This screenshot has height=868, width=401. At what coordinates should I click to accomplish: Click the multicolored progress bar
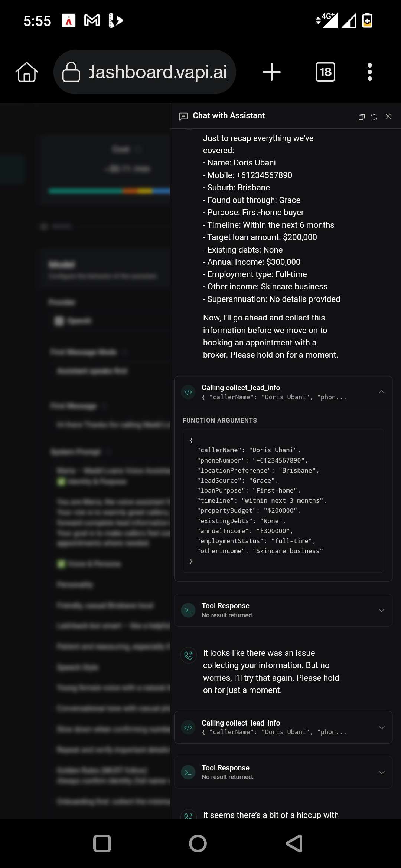pyautogui.click(x=109, y=190)
